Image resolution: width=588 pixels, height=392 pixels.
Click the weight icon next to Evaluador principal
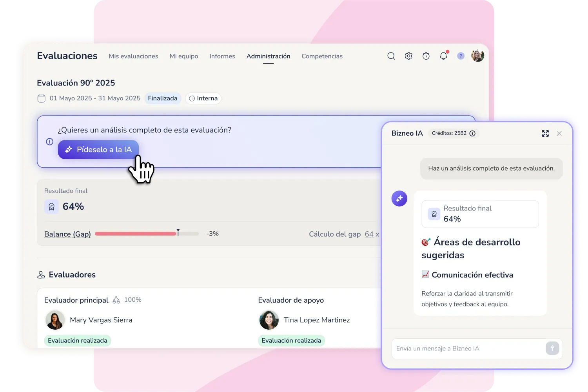tap(116, 300)
